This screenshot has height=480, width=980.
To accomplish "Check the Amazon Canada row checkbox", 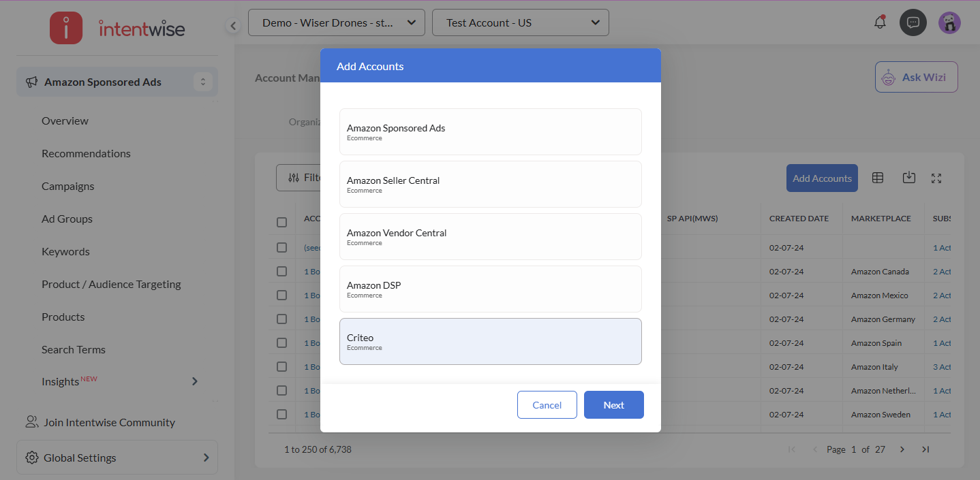I will coord(281,272).
